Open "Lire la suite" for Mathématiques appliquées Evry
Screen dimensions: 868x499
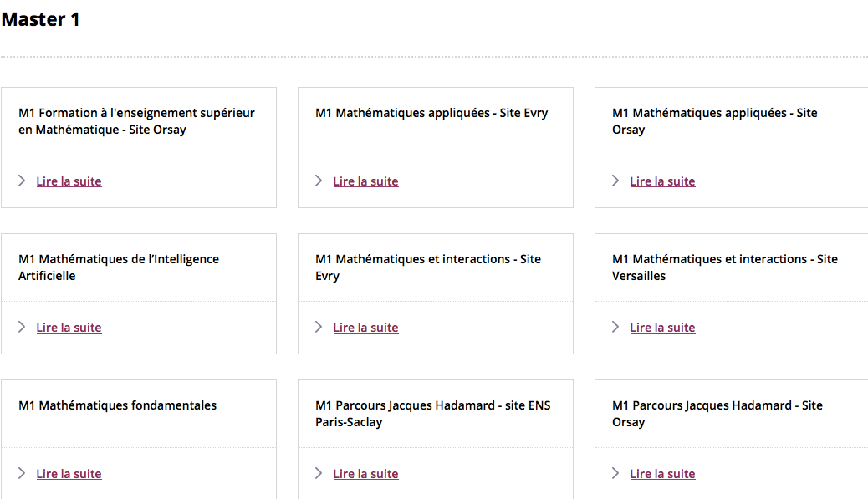pos(365,181)
